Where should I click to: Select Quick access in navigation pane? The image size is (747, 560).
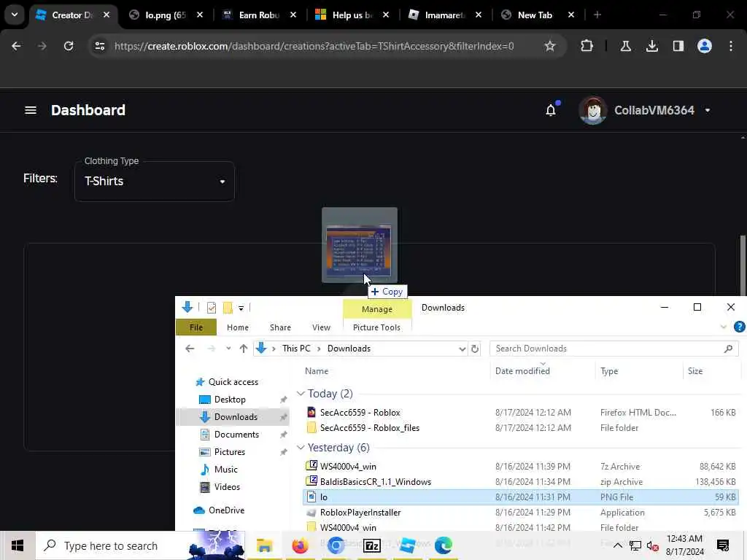233,382
